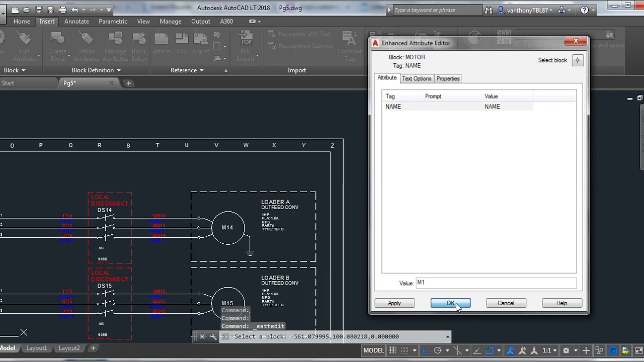Launch the Block Editor tool
Image resolution: width=644 pixels, height=362 pixels.
click(139, 45)
